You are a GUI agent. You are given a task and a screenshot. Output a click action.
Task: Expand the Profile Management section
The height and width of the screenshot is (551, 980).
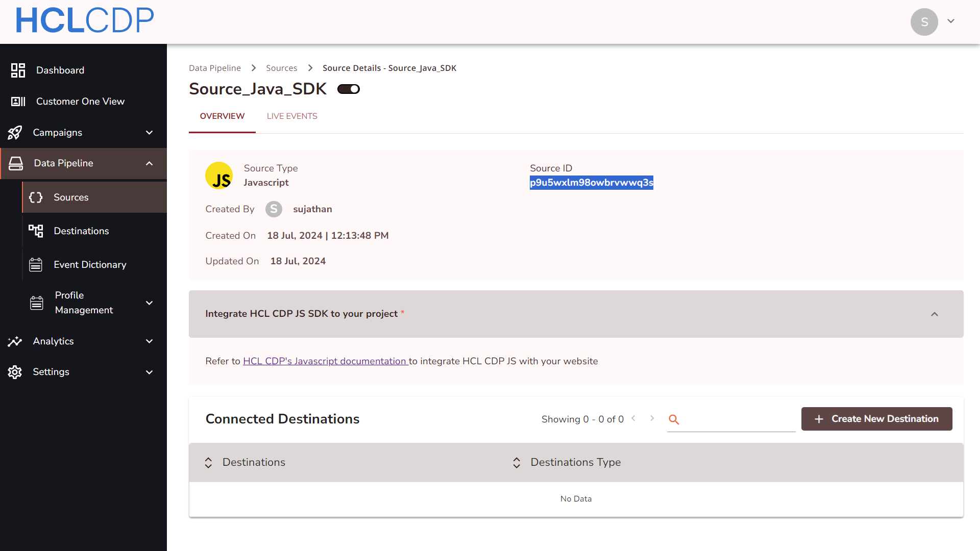pos(149,303)
